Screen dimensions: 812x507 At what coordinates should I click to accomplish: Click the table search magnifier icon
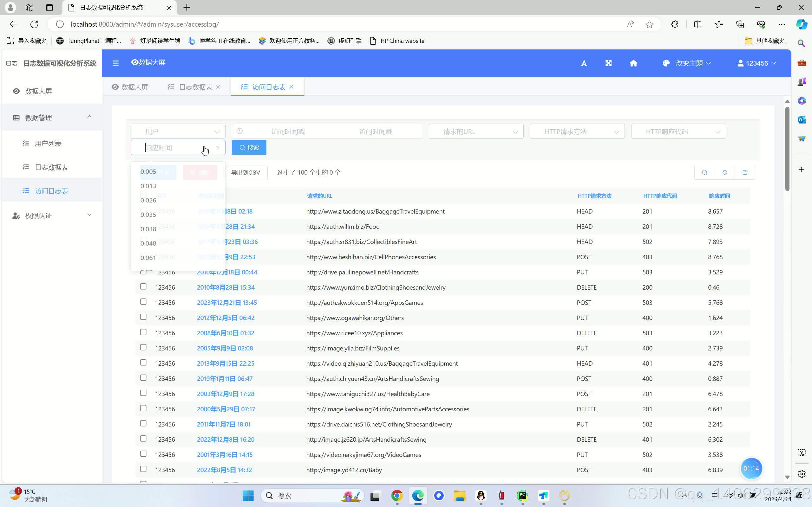pos(704,172)
